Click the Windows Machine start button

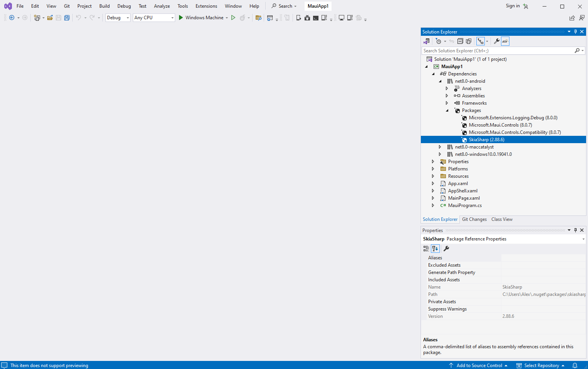(x=201, y=18)
